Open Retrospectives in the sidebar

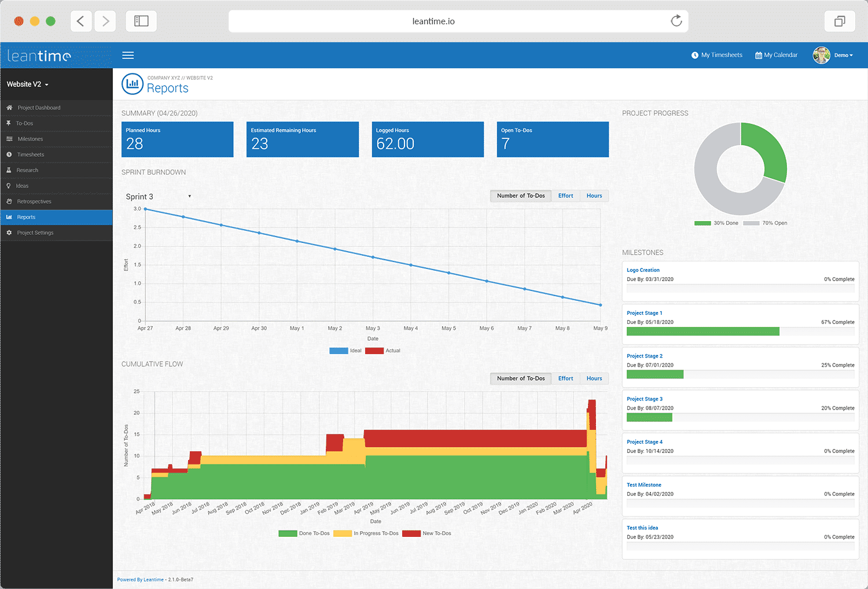33,201
